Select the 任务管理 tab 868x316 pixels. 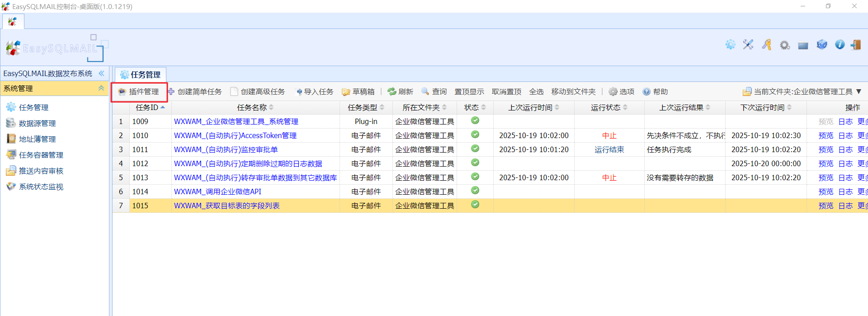tap(141, 75)
